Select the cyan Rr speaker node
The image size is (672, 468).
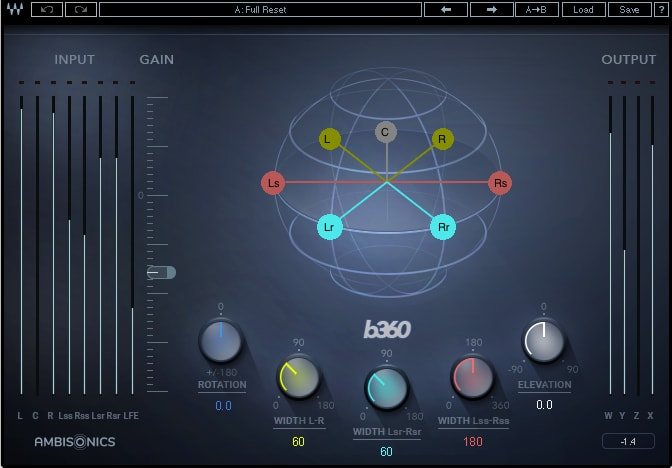(444, 228)
